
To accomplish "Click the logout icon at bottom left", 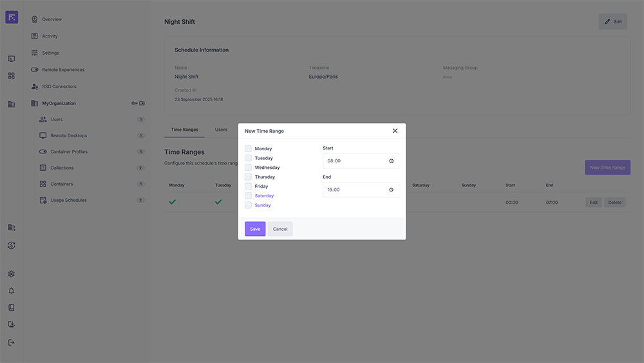I will [x=11, y=342].
